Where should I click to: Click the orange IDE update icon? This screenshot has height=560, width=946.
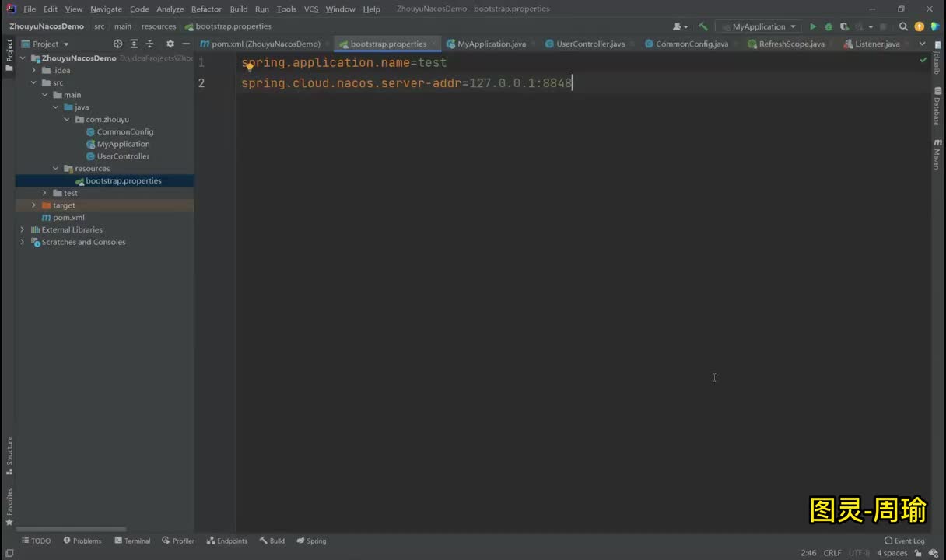tap(920, 26)
